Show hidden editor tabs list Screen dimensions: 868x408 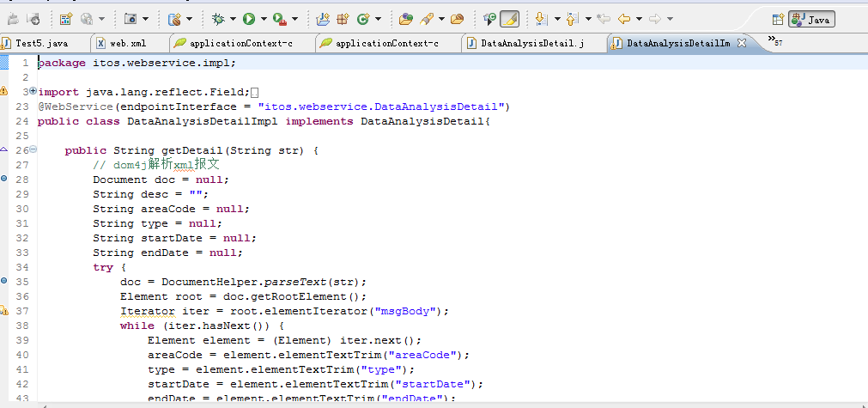[x=774, y=40]
